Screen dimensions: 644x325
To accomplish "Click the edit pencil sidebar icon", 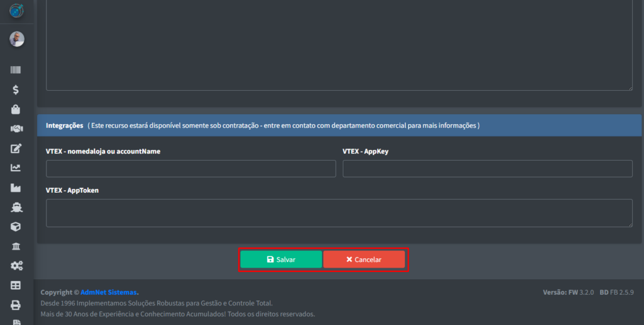I will (x=16, y=149).
